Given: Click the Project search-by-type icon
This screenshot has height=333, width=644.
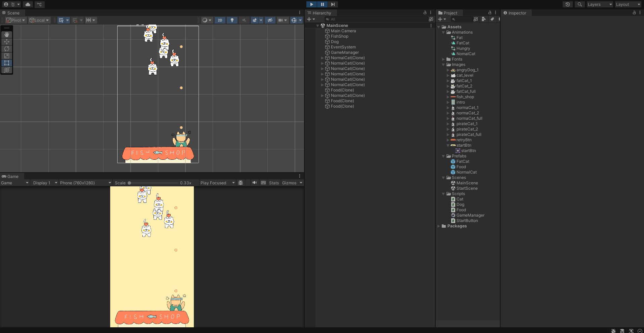Looking at the screenshot, I should (x=483, y=19).
